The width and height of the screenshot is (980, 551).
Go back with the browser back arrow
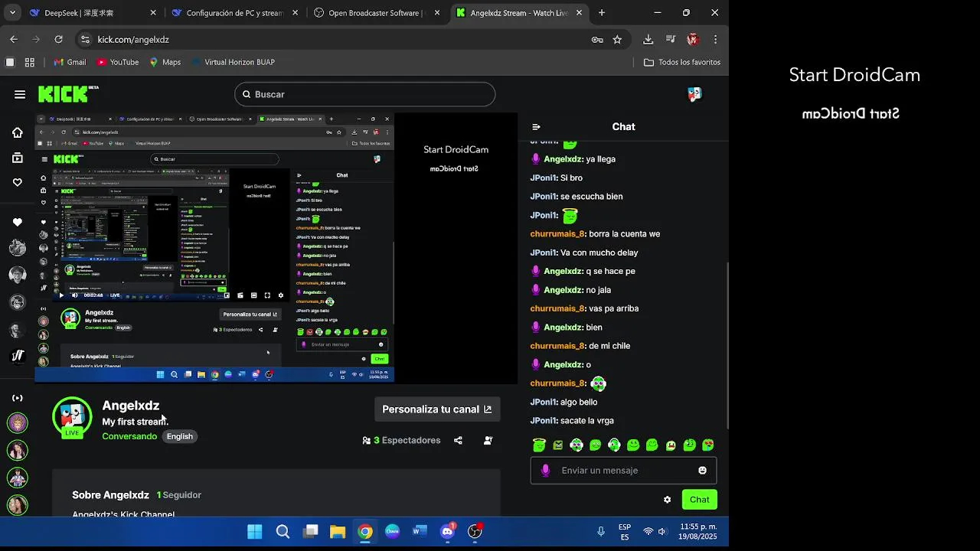14,40
